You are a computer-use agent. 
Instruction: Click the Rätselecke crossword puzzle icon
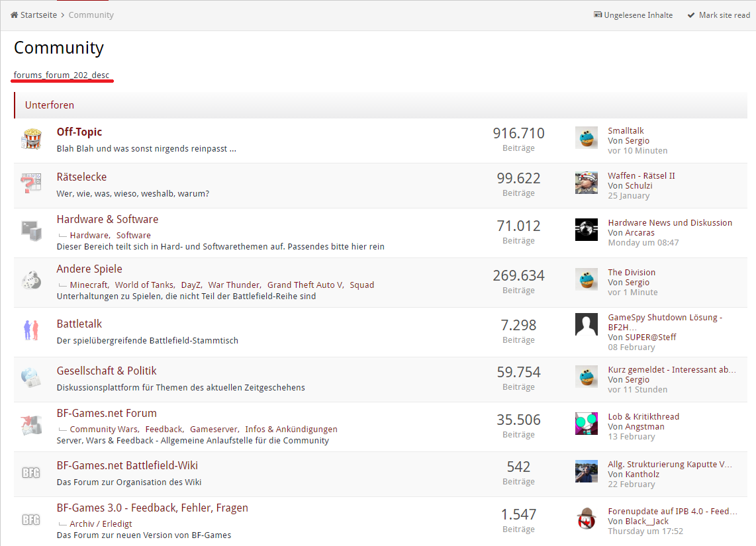(x=31, y=185)
